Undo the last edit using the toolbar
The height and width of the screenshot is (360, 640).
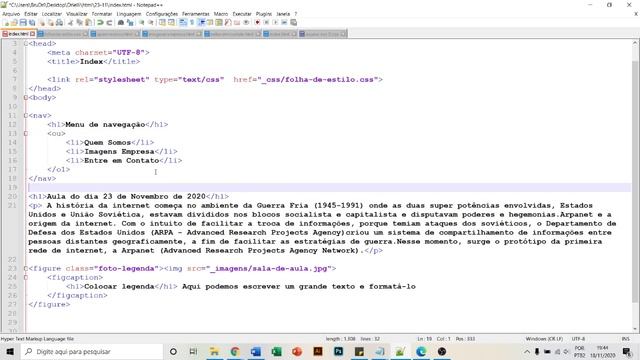click(x=99, y=22)
